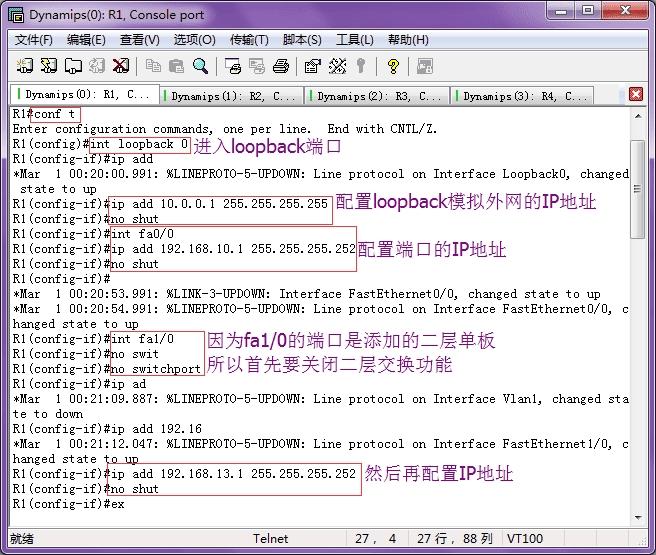
Task: Click 'Telnet' in the status bar
Action: pos(270,539)
